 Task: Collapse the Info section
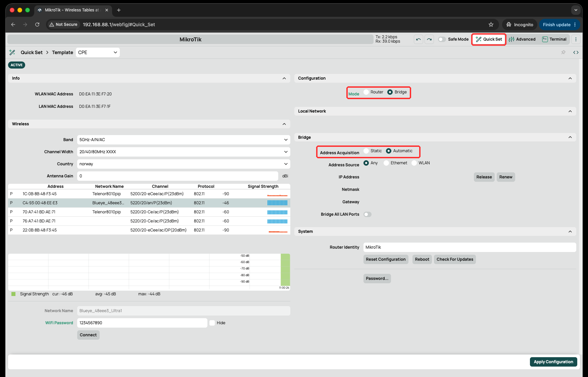(284, 78)
